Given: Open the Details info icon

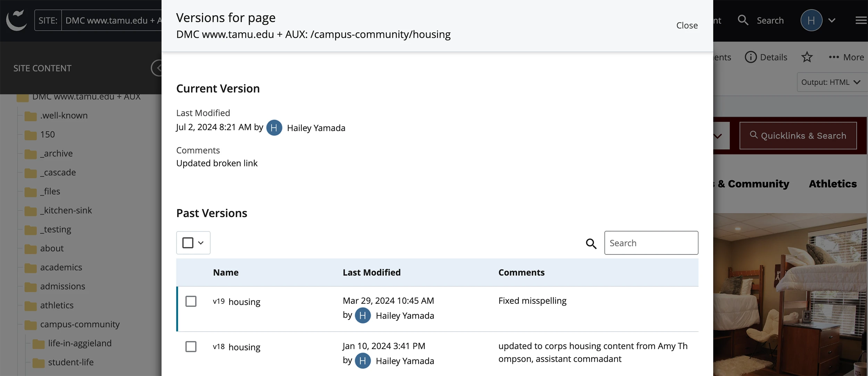Looking at the screenshot, I should point(751,57).
